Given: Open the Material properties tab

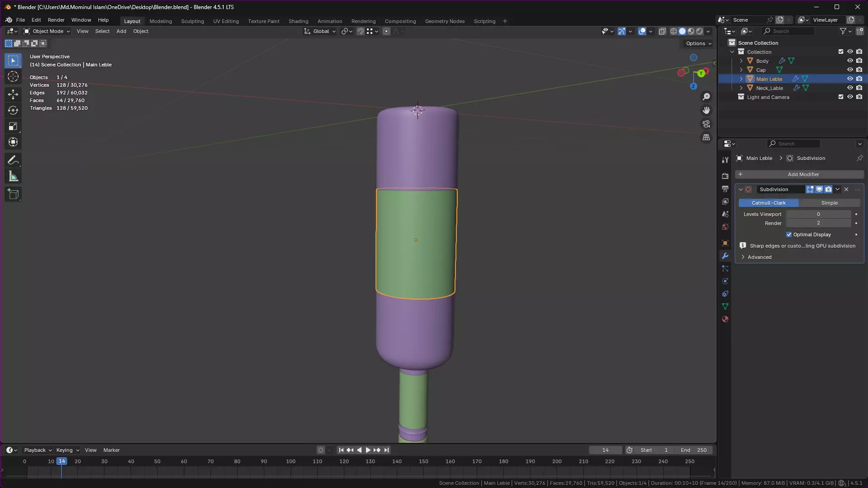Looking at the screenshot, I should (725, 319).
